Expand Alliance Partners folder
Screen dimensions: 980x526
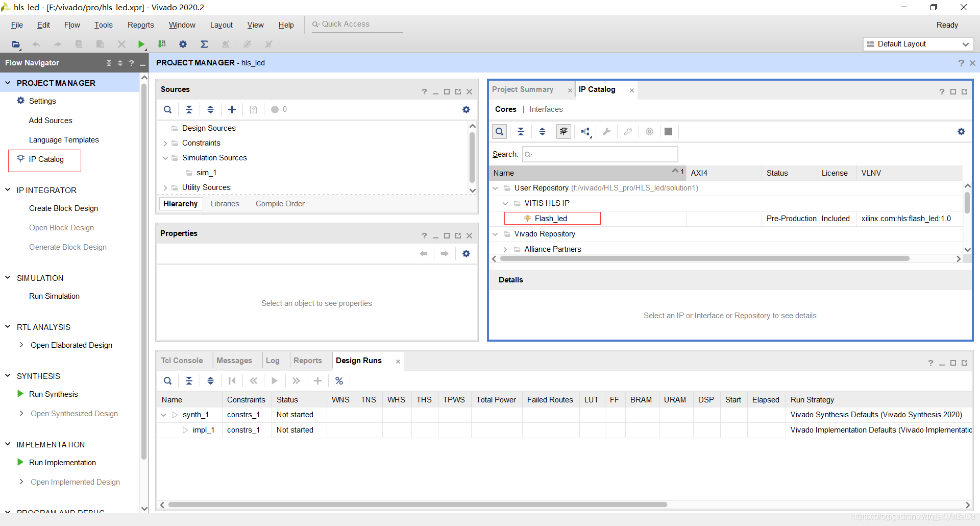(x=505, y=249)
